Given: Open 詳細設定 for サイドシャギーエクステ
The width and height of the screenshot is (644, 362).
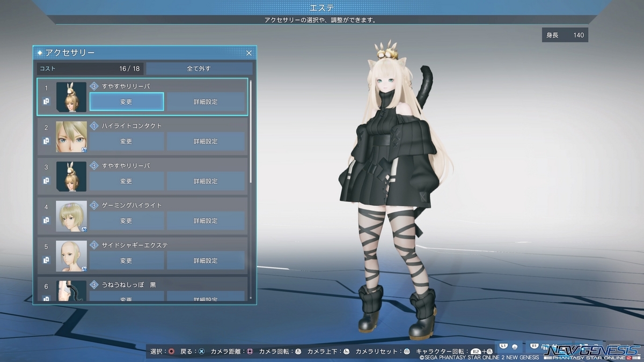Looking at the screenshot, I should pos(206,261).
